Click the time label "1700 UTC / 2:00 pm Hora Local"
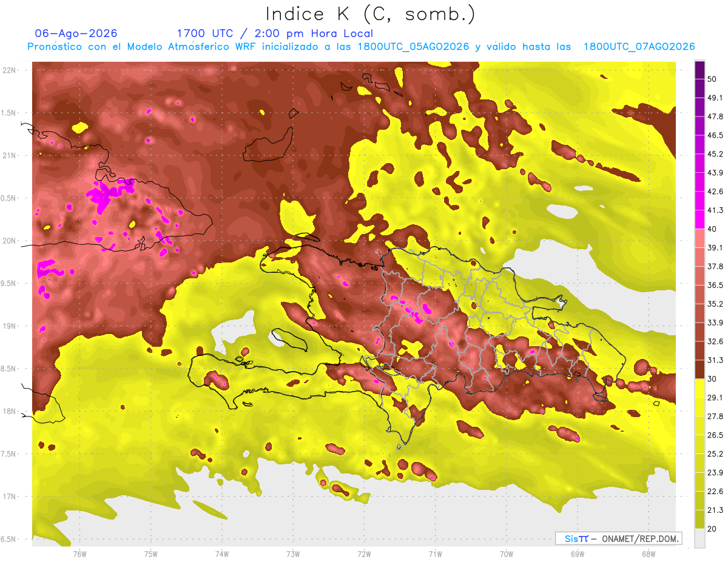Screen dimensions: 728x562 pyautogui.click(x=275, y=33)
